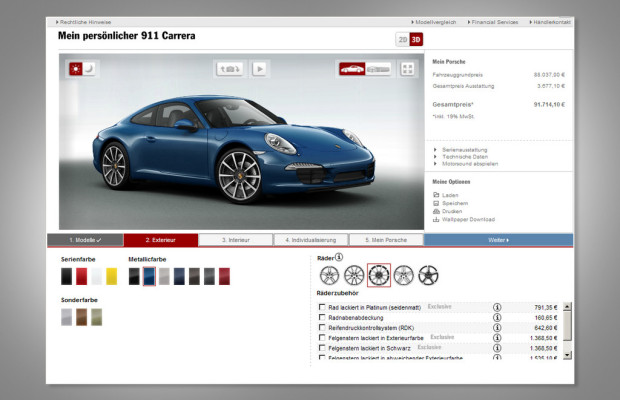Open the 3. Interieur tab
620x400 pixels.
[236, 240]
